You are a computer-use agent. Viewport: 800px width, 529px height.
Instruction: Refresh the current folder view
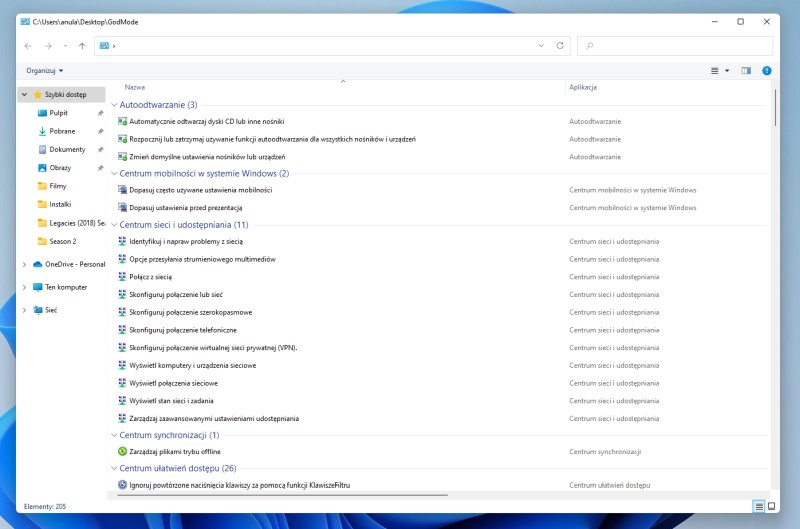[560, 46]
